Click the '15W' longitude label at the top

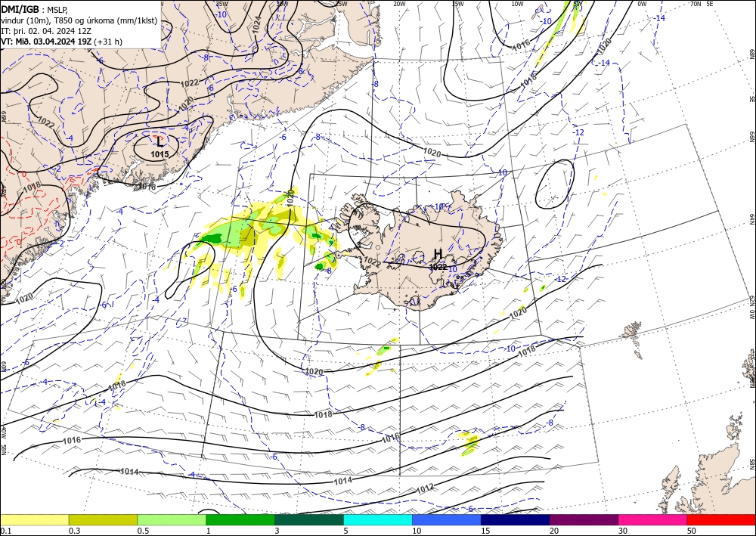click(458, 4)
